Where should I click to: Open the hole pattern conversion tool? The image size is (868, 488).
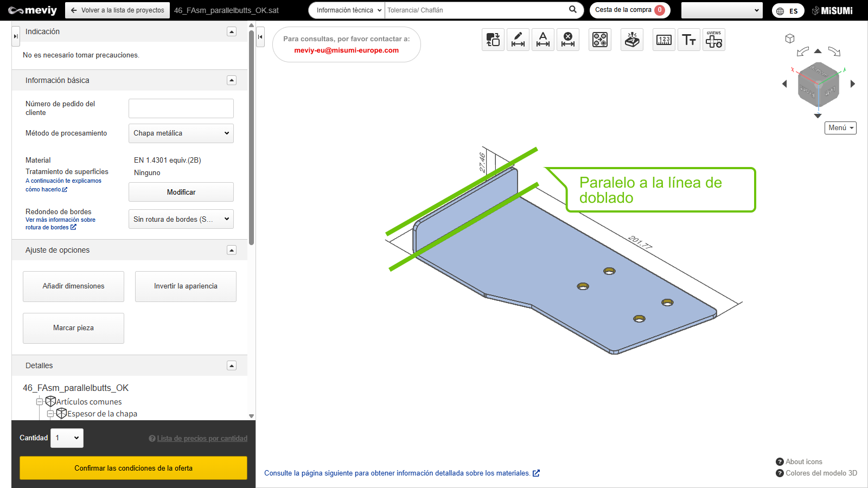(x=600, y=40)
